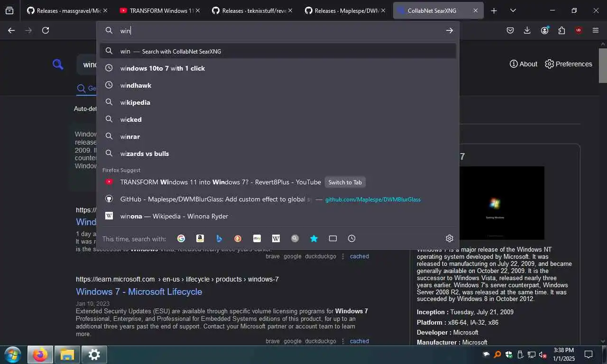Search with Wikipedia one-off engine icon

pos(276,238)
